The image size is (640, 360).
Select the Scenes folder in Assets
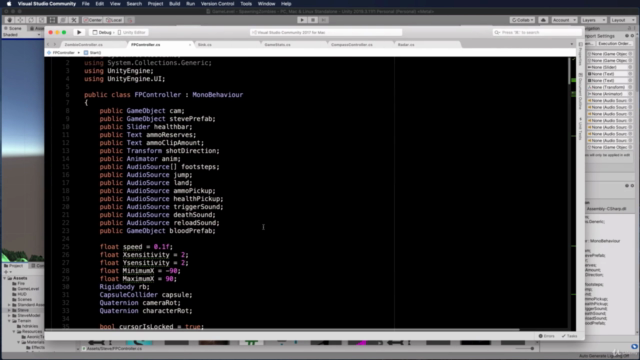[x=22, y=299]
